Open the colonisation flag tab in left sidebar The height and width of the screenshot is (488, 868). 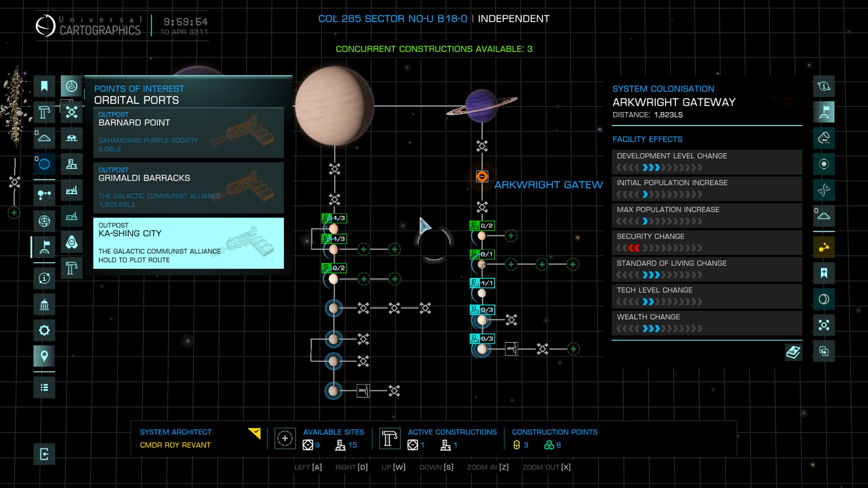click(x=44, y=247)
